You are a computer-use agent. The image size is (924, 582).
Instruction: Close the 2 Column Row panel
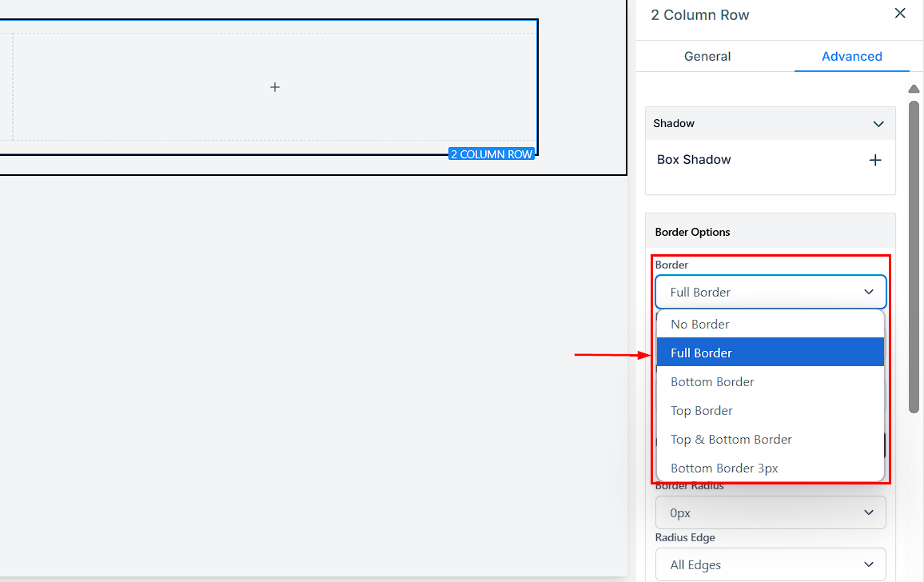tap(900, 14)
